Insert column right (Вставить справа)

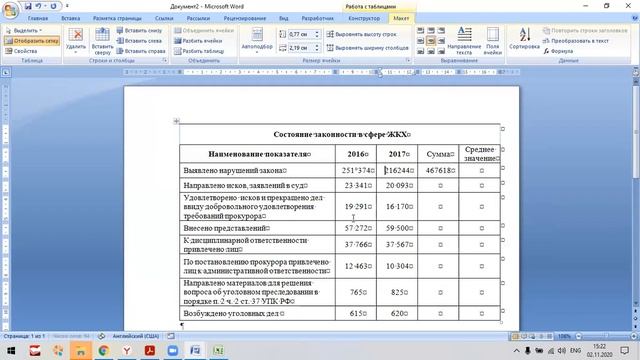pos(141,51)
